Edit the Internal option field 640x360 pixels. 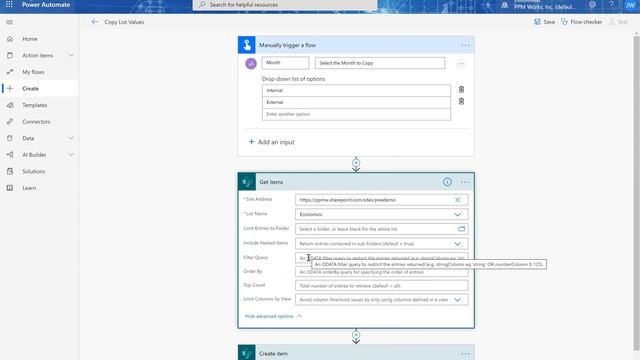pyautogui.click(x=356, y=90)
